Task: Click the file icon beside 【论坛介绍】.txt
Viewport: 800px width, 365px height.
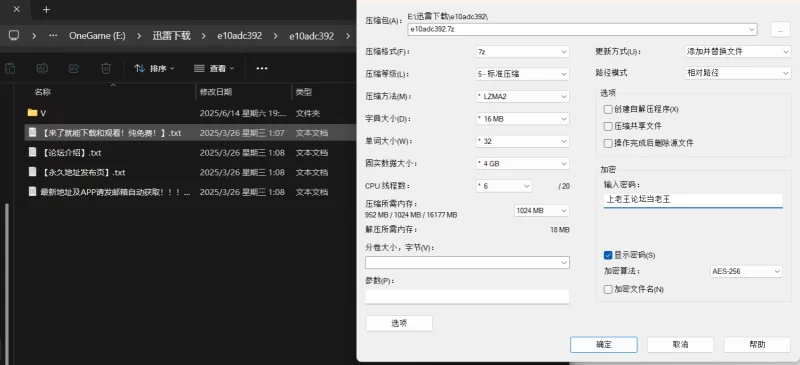Action: [x=33, y=152]
